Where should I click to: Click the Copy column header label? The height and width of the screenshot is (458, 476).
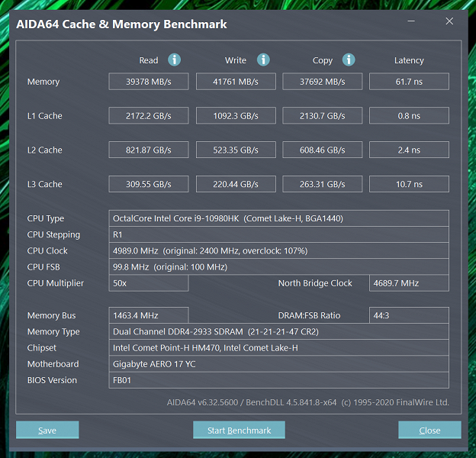pyautogui.click(x=323, y=61)
